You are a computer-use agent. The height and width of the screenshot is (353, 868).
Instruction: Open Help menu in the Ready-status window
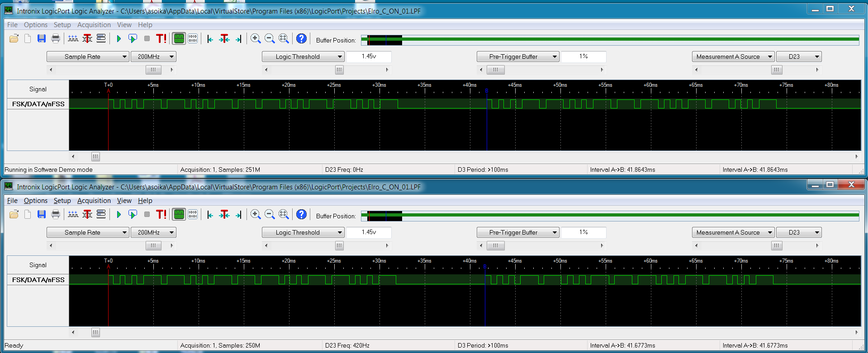pyautogui.click(x=145, y=201)
